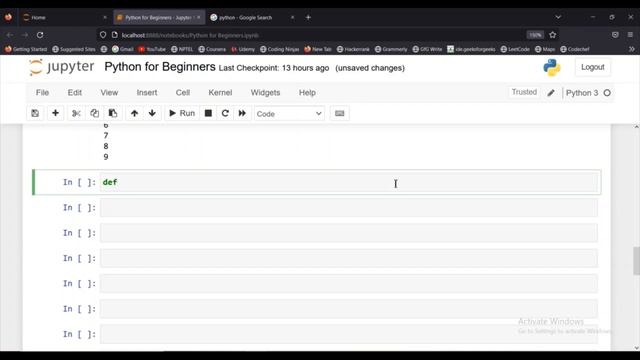
Task: List all tabs dropdown arrow
Action: [558, 17]
